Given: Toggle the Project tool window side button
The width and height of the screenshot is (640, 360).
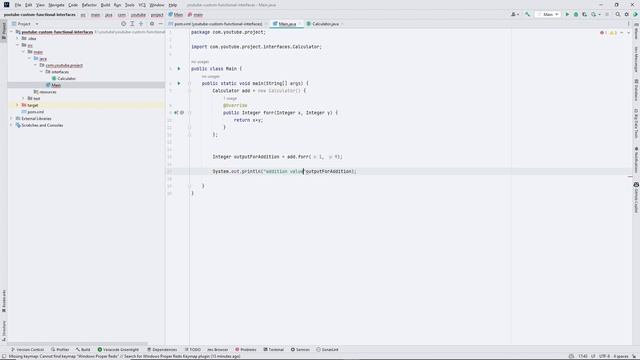Looking at the screenshot, I should (4, 31).
